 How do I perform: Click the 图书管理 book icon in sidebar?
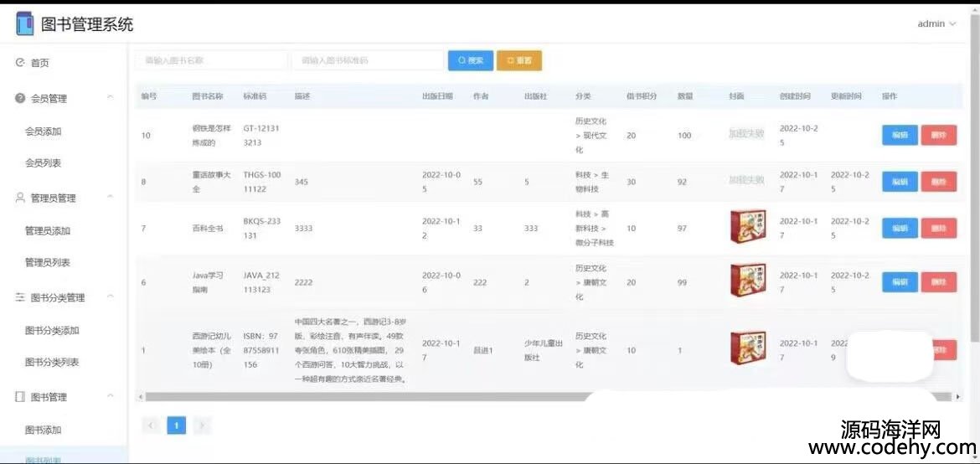[20, 397]
